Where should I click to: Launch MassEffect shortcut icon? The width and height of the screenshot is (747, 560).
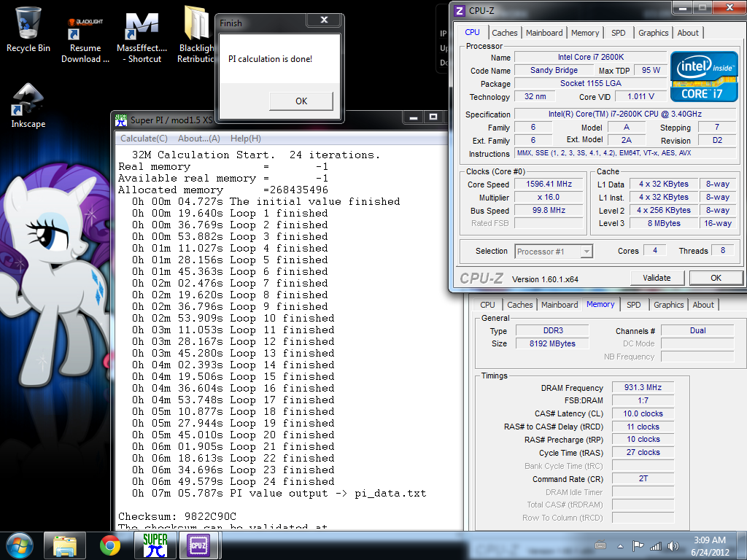(x=142, y=38)
